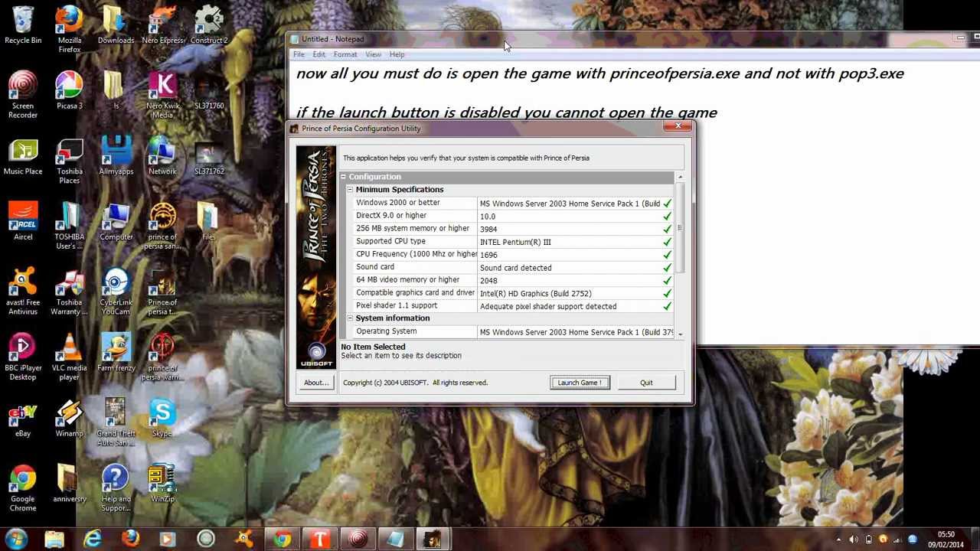Select the SL371762 desktop file
Image resolution: width=980 pixels, height=551 pixels.
[x=209, y=157]
